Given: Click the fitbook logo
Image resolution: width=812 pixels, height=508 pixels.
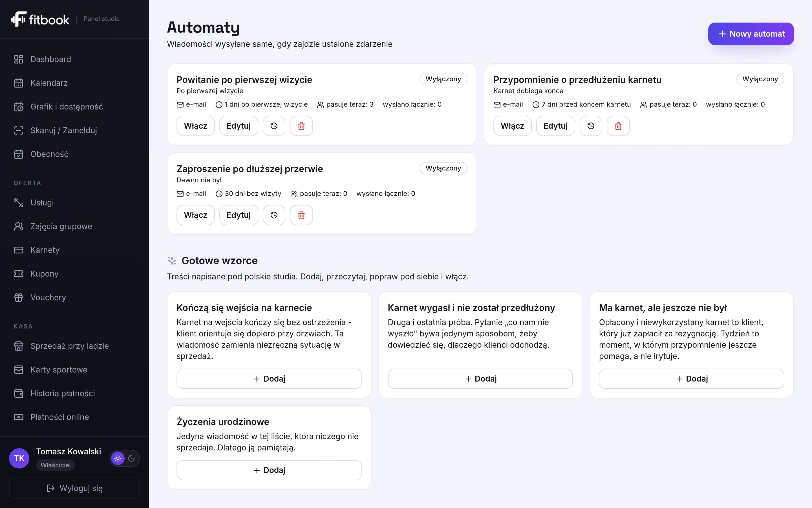Looking at the screenshot, I should pos(40,19).
